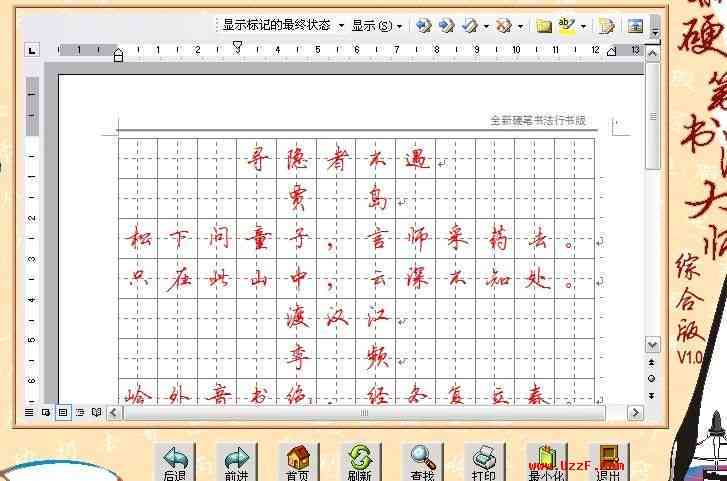Screen dimensions: 727x481
Task: Switch to Web Layout view
Action: point(46,412)
